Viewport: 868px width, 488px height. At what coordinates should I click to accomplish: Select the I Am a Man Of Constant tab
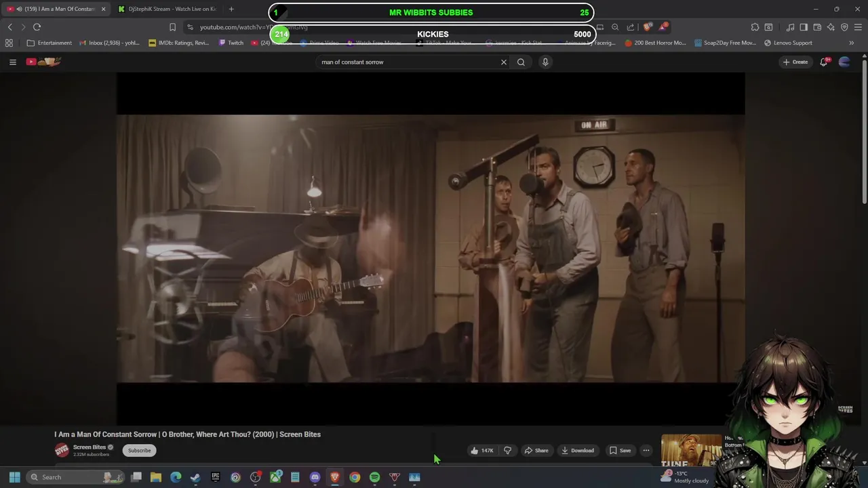tap(54, 9)
